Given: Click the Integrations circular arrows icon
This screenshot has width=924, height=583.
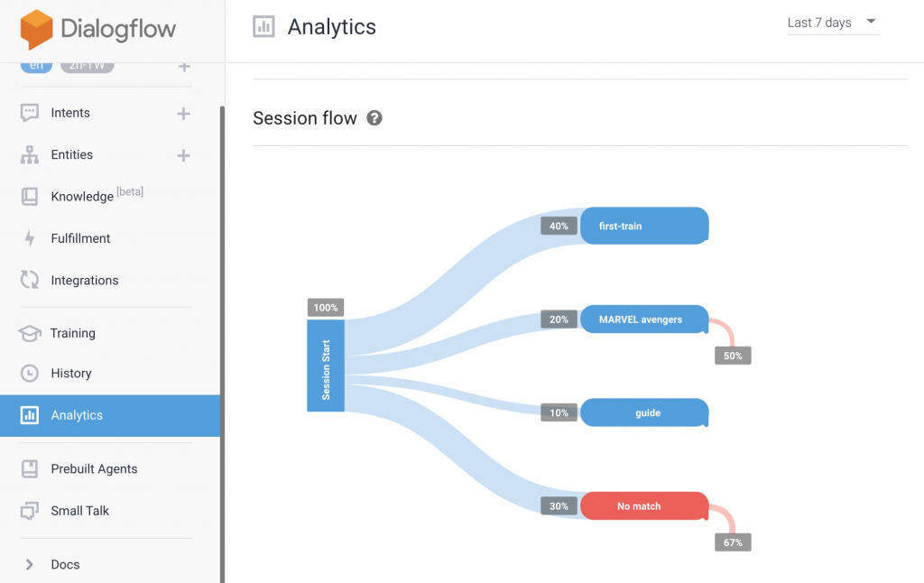Looking at the screenshot, I should [30, 281].
